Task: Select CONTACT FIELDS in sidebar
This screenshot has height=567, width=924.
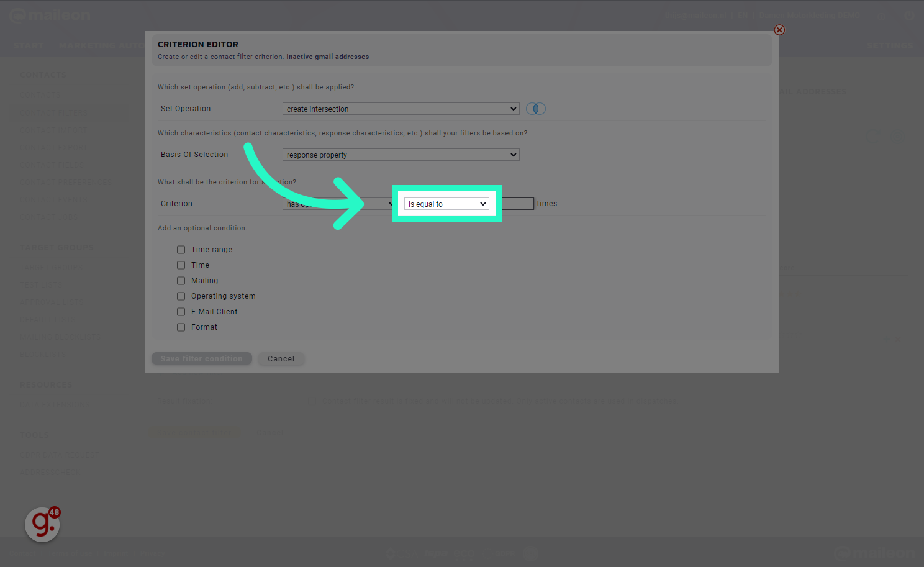Action: click(x=52, y=165)
